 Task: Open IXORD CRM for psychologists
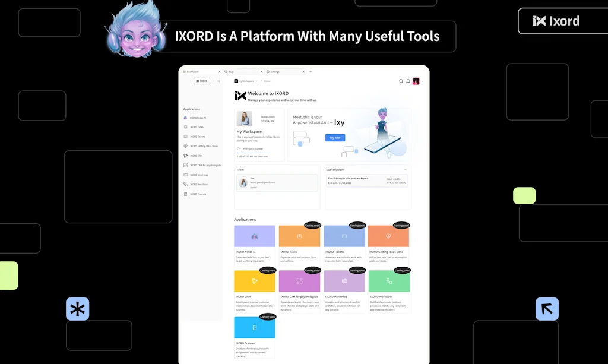coord(205,165)
